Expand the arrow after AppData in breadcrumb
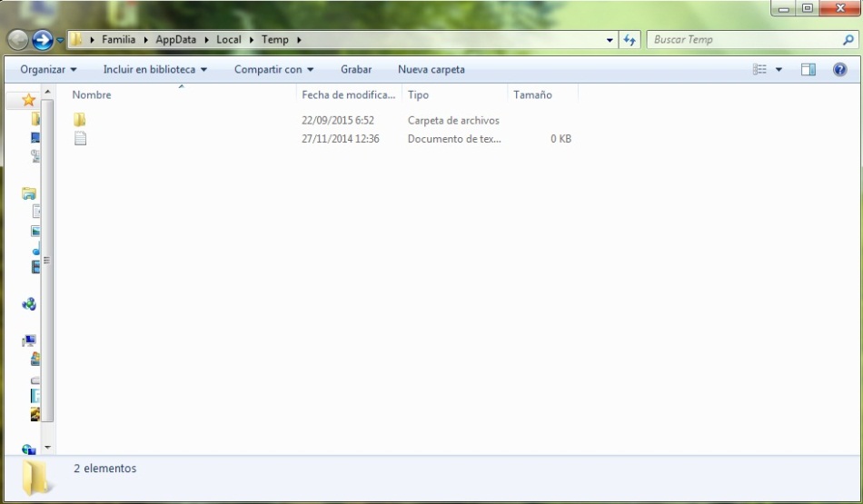The width and height of the screenshot is (863, 504). (206, 40)
